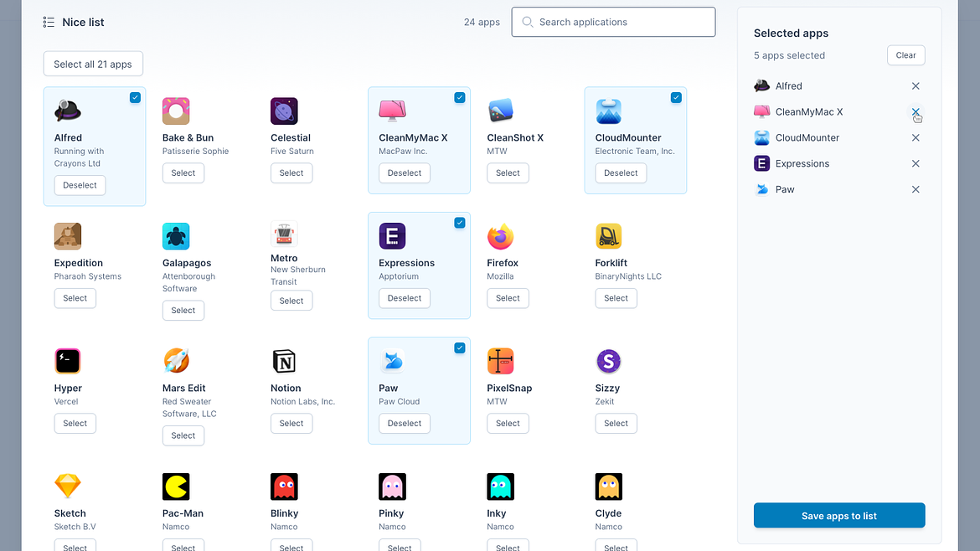The width and height of the screenshot is (980, 551).
Task: Select the Notion app
Action: 291,423
